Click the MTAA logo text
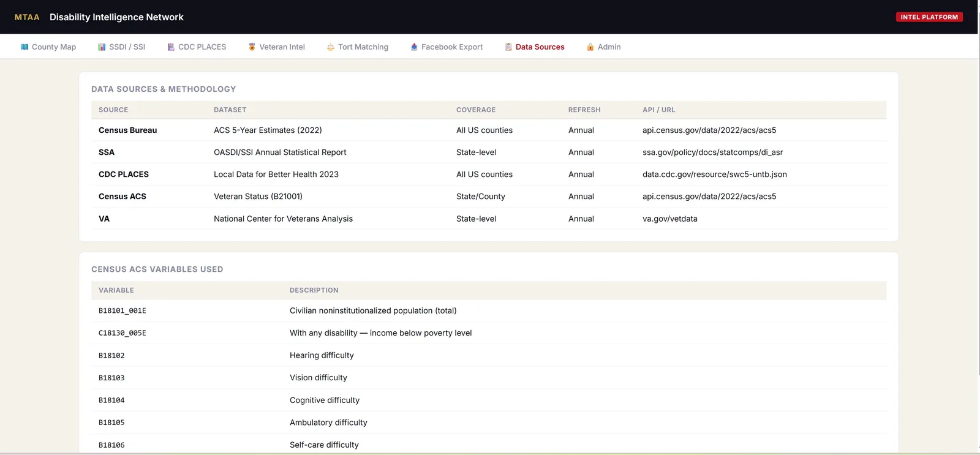Screen dimensions: 980x455 click(x=27, y=17)
